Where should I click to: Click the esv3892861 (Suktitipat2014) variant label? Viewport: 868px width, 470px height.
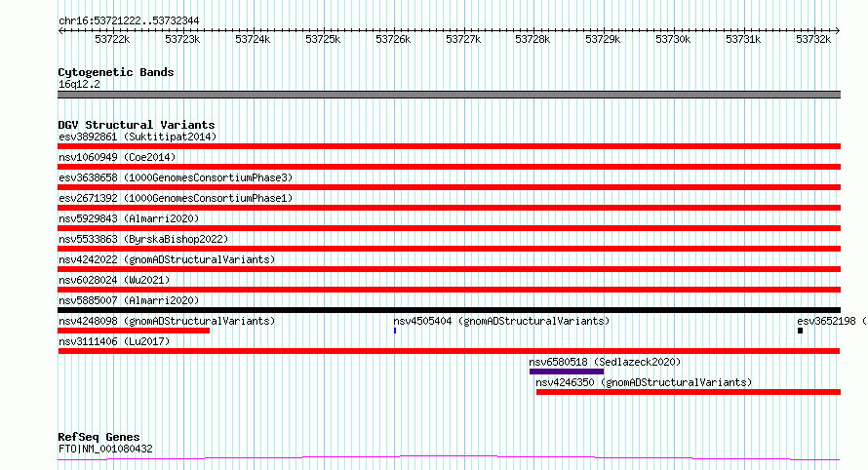click(x=138, y=137)
